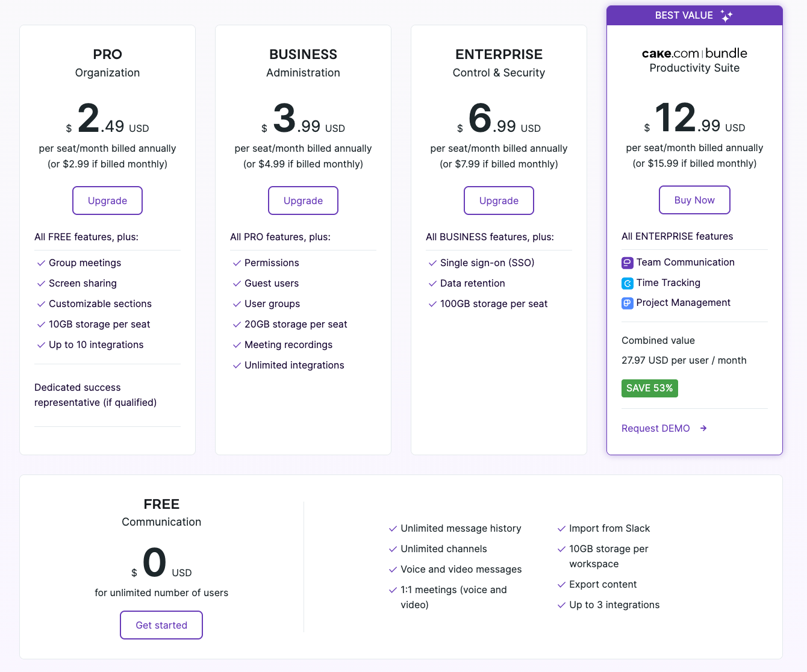Click 'or $15.99 if billed monthly' text

click(x=694, y=164)
